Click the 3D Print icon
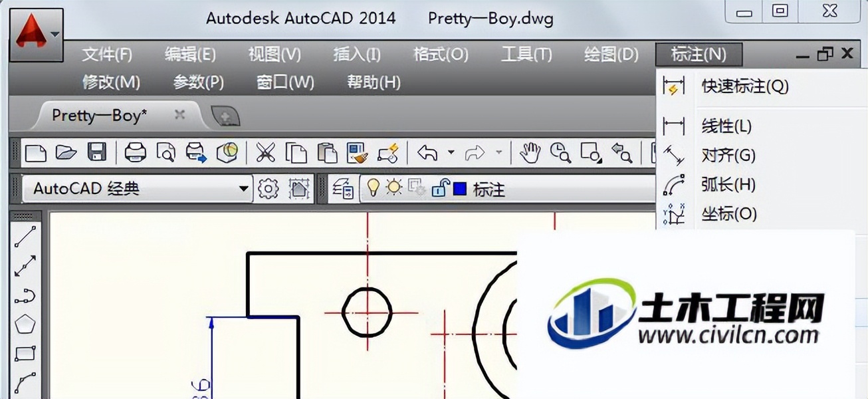Image resolution: width=868 pixels, height=399 pixels. pos(228,152)
